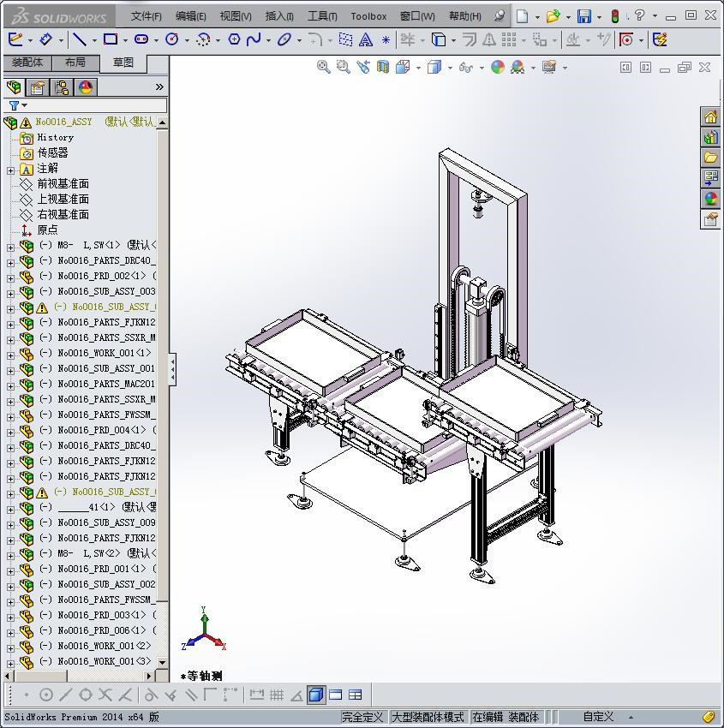Open the 帮助(H) menu
Image resolution: width=724 pixels, height=728 pixels.
pyautogui.click(x=465, y=16)
